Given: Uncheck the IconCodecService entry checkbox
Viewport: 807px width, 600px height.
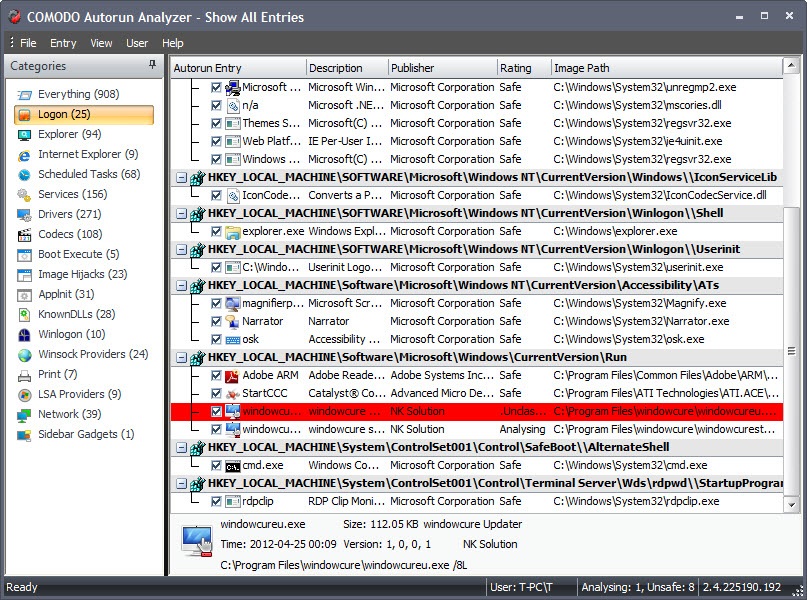Looking at the screenshot, I should click(216, 196).
